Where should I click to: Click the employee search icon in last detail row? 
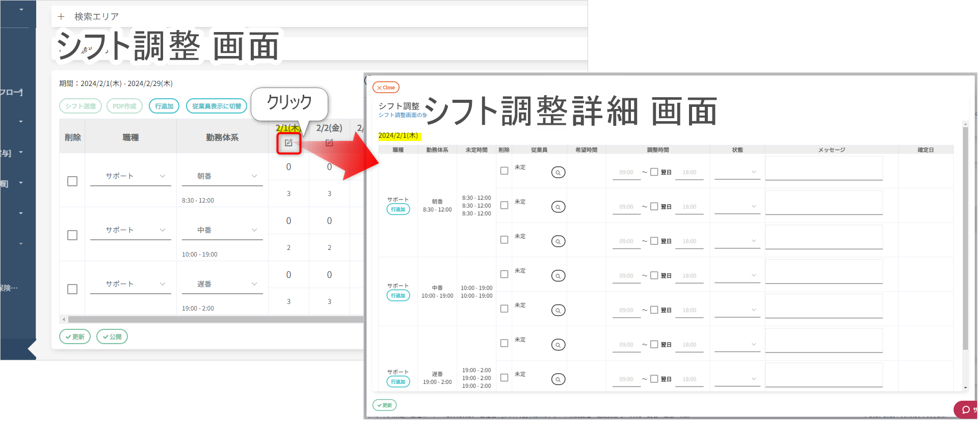point(558,379)
